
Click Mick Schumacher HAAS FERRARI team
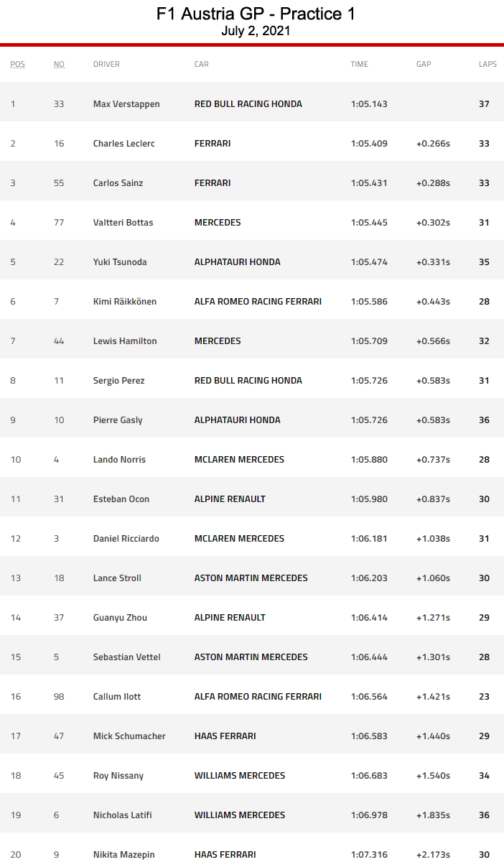[225, 736]
